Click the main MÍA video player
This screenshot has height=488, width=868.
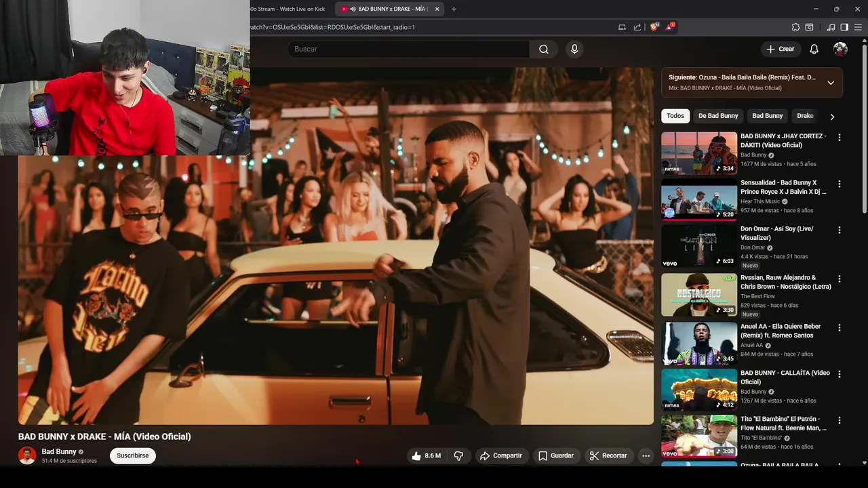tap(336, 245)
